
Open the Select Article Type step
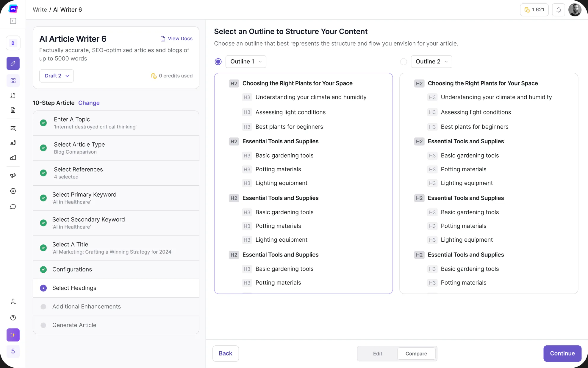click(116, 148)
